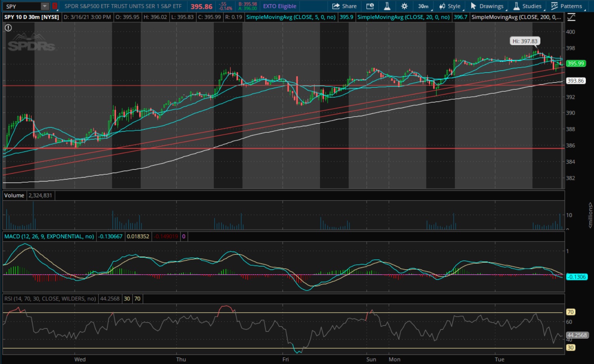The image size is (594, 364).
Task: Click the RSI 30 oversold axis tag
Action: (x=570, y=348)
